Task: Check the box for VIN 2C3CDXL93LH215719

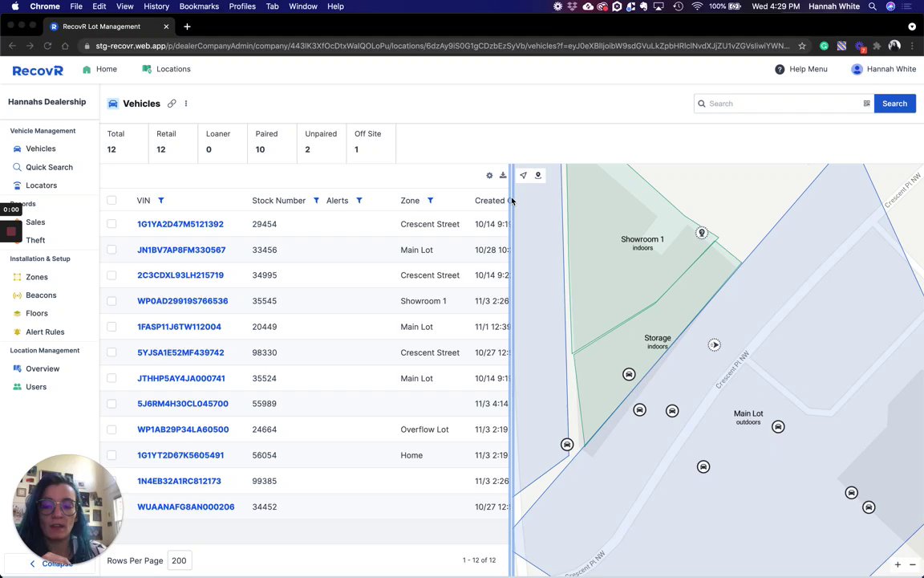Action: [x=111, y=275]
